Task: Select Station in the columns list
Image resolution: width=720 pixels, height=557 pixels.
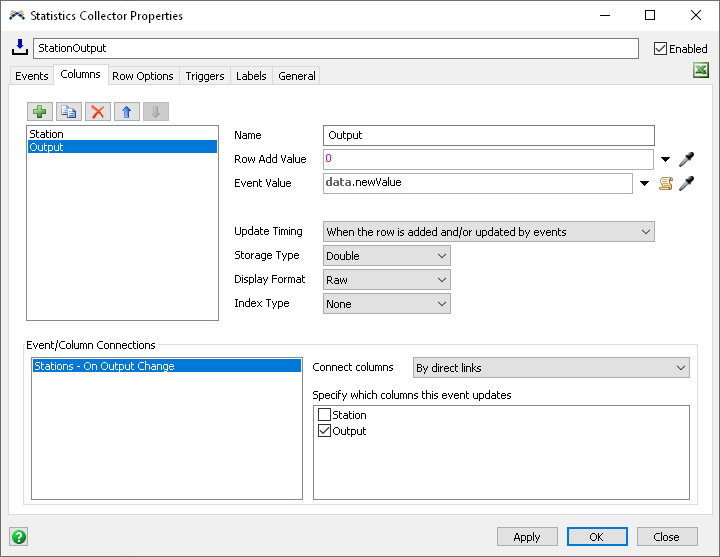Action: (47, 134)
